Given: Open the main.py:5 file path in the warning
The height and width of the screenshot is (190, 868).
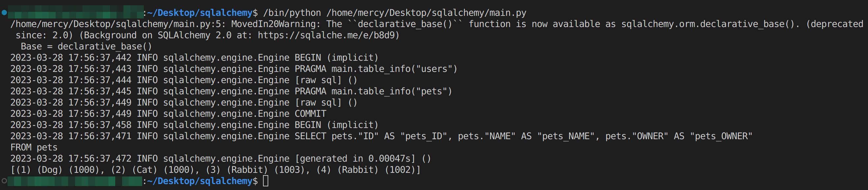Looking at the screenshot, I should [118, 24].
